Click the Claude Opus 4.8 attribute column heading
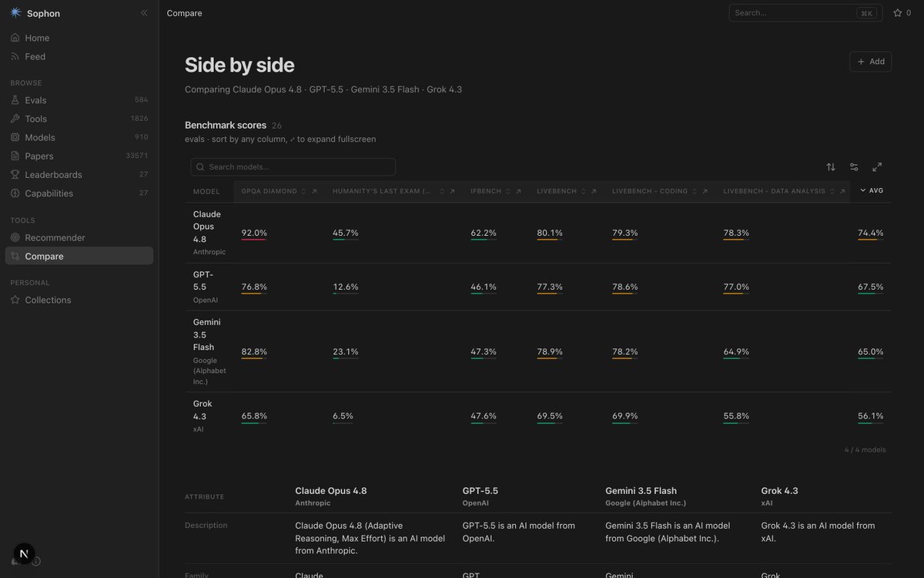This screenshot has height=578, width=924. click(331, 491)
